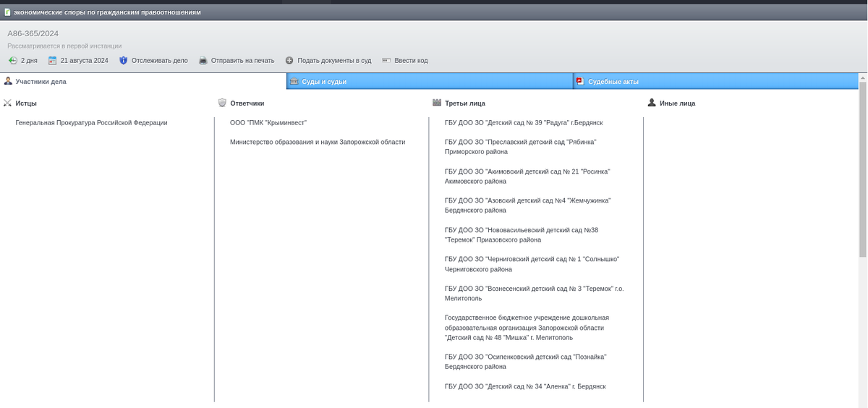Viewport: 868px width, 408px height.
Task: Switch to the Суды и судьи tab
Action: pos(430,82)
